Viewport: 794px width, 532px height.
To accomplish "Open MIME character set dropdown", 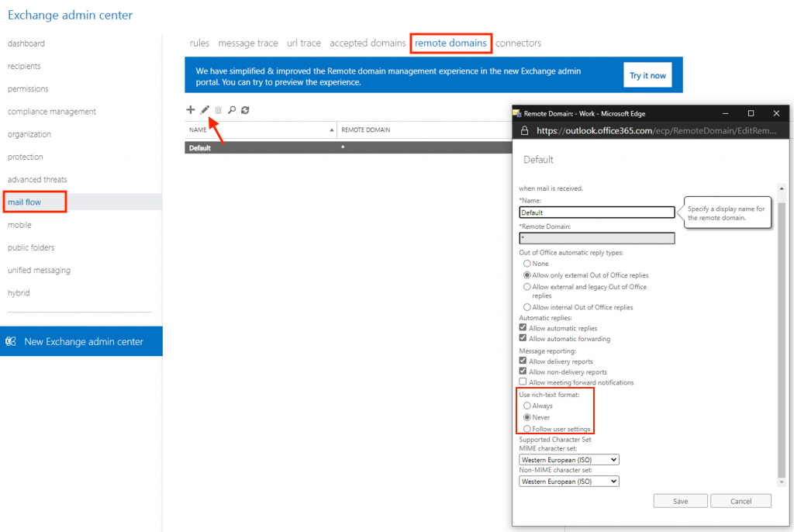I will [568, 460].
